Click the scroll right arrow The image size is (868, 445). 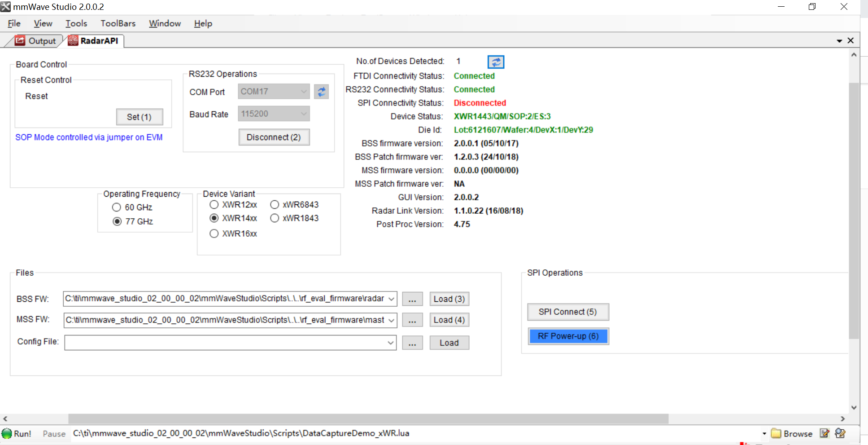click(843, 419)
